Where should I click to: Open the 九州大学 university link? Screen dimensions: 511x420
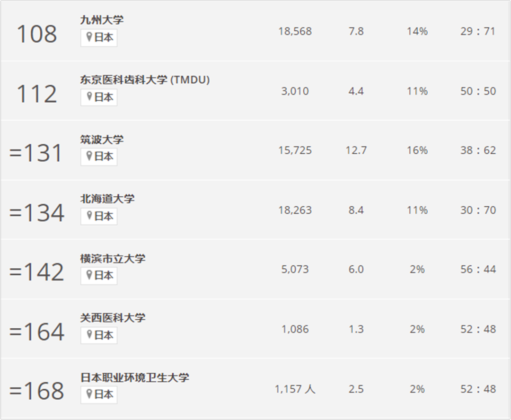pos(102,20)
